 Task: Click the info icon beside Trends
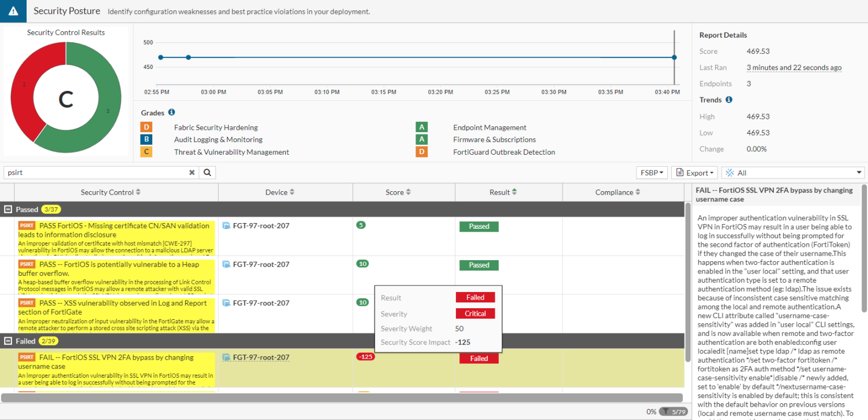729,100
